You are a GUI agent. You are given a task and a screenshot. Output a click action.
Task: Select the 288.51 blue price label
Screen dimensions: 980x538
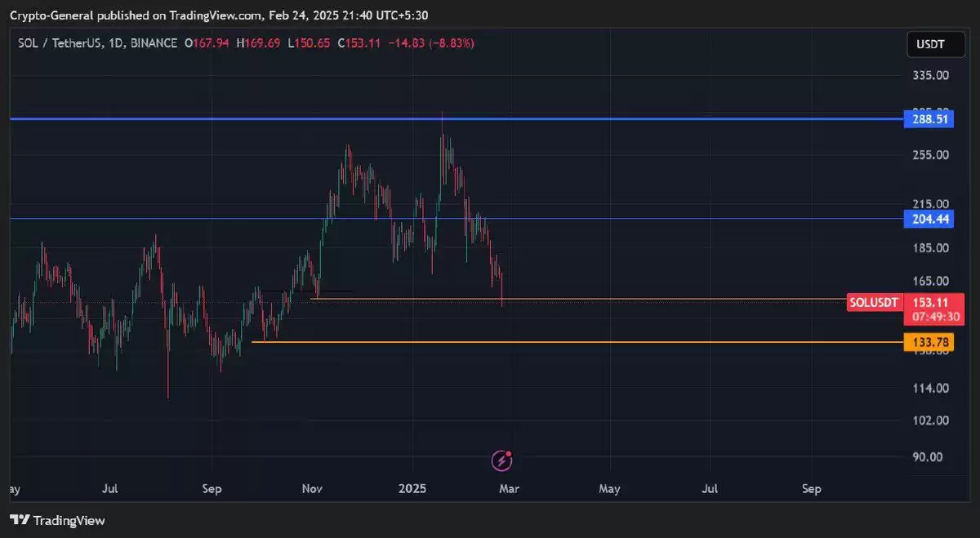(929, 119)
